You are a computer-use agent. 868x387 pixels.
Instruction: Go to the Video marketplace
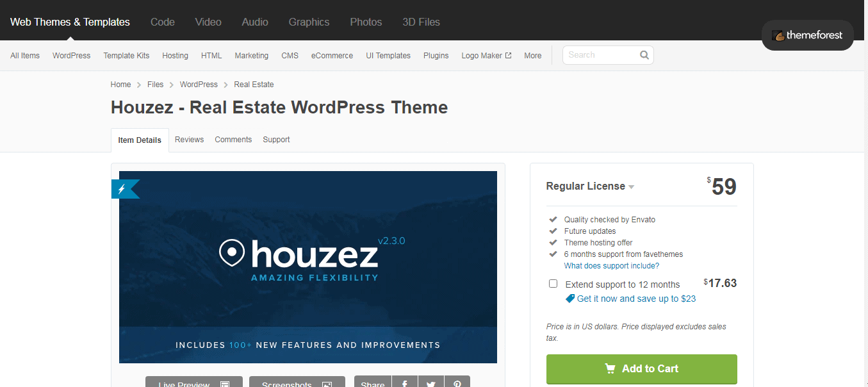tap(208, 22)
